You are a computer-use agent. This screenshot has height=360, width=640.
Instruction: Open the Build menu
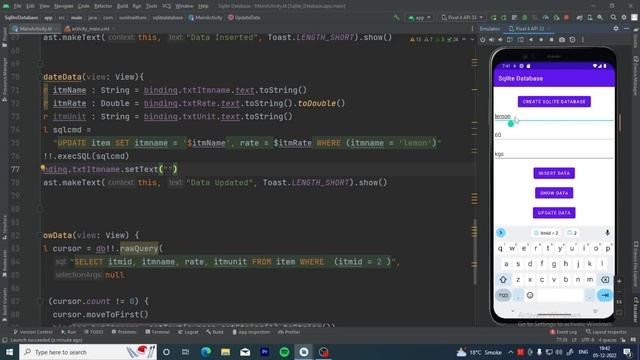[122, 6]
